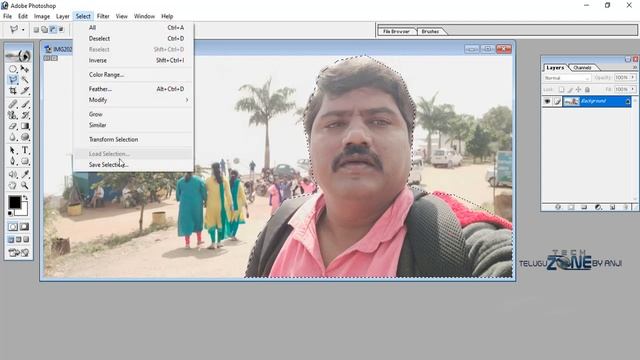Select the Blur tool

pyautogui.click(x=13, y=137)
